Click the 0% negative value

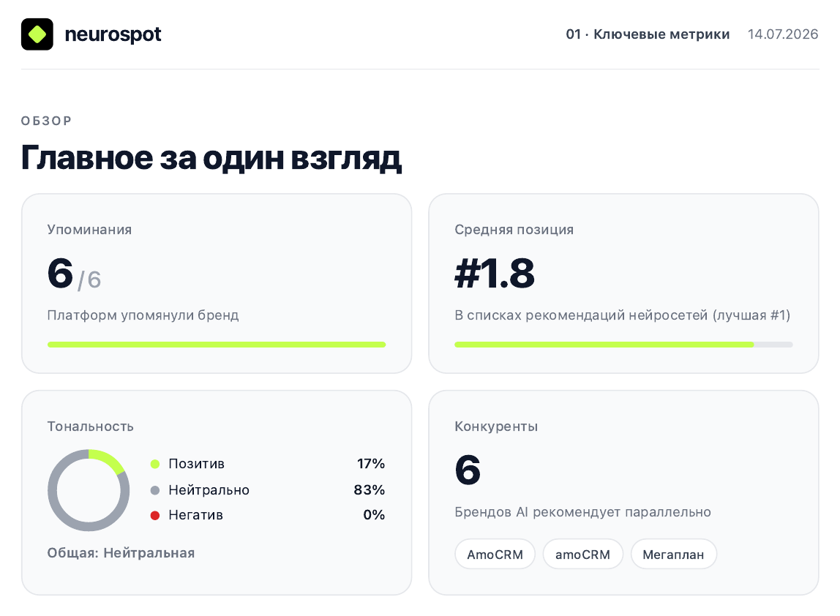click(x=374, y=515)
